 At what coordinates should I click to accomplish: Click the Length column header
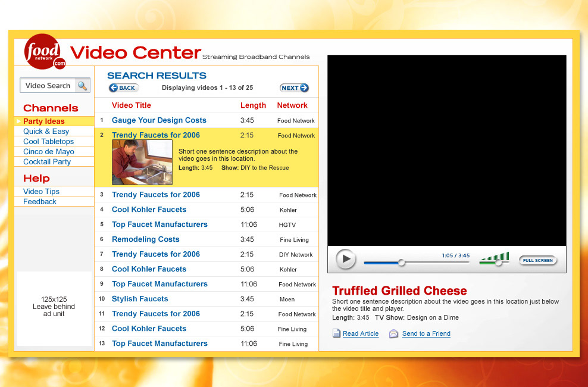pos(253,105)
